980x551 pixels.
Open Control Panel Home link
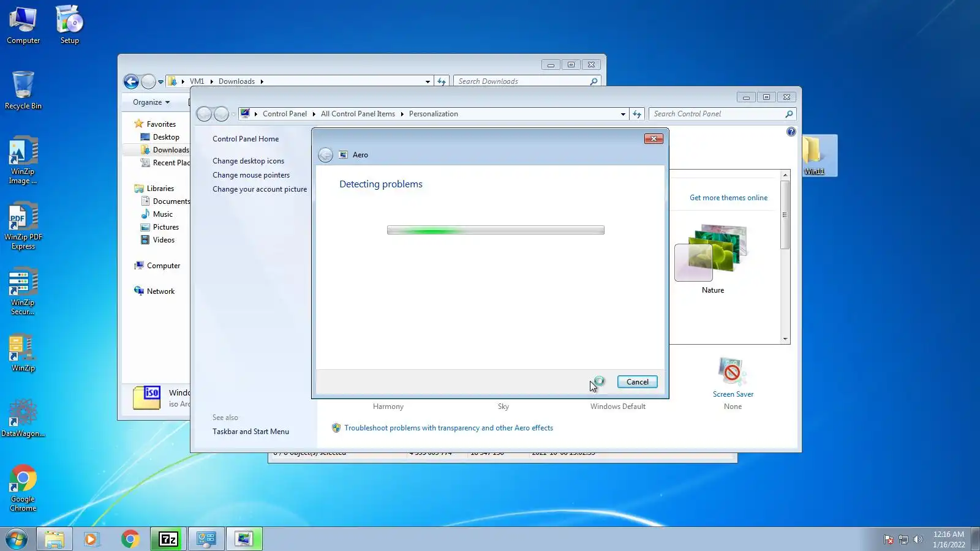click(246, 139)
